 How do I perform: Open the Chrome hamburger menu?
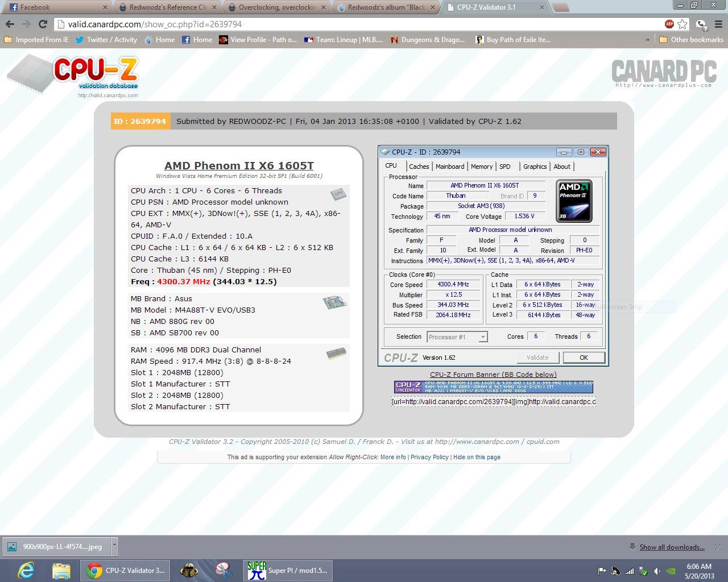(718, 24)
